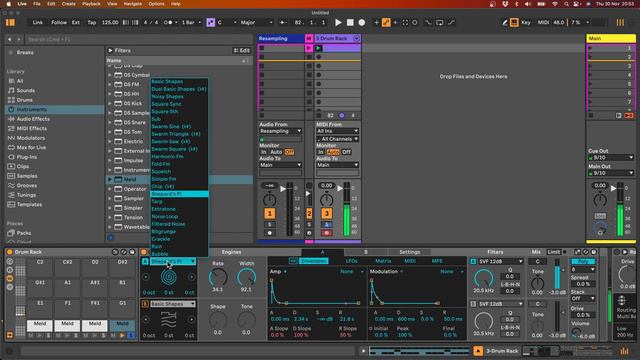Screen dimensions: 640x360
Task: Toggle computer MIDI keyboard icon
Action: 514,22
